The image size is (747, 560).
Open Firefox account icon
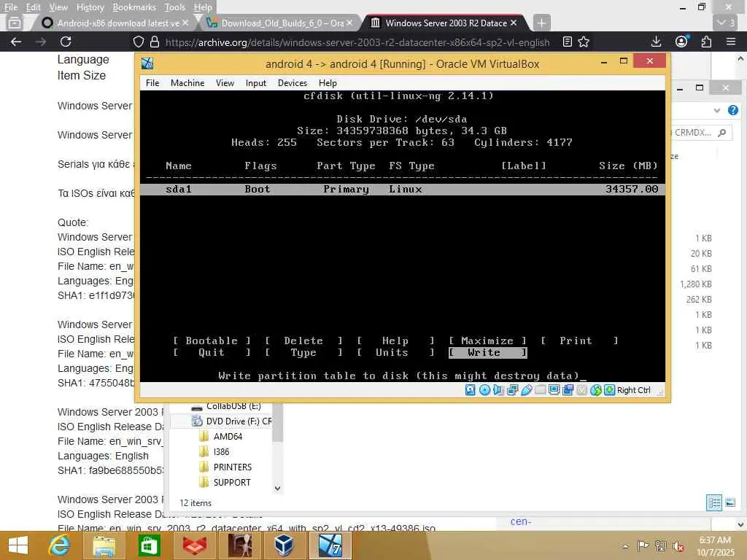(682, 42)
